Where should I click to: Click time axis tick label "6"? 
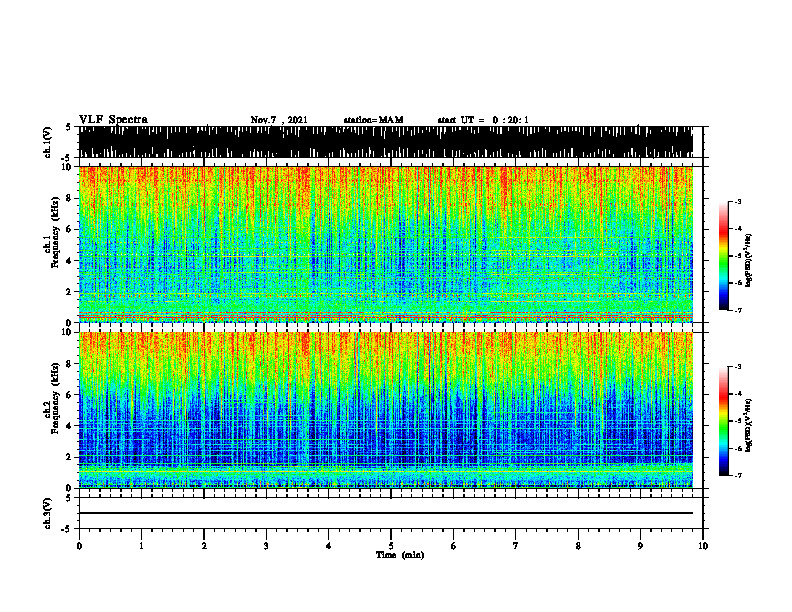(454, 546)
